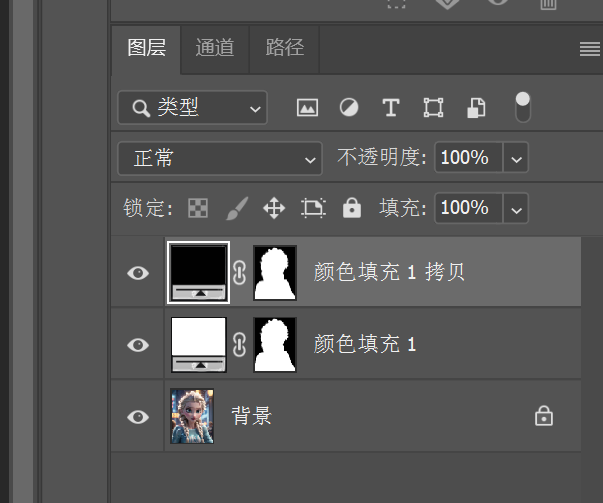Switch to the 图层 tab
The image size is (603, 503).
tap(146, 48)
